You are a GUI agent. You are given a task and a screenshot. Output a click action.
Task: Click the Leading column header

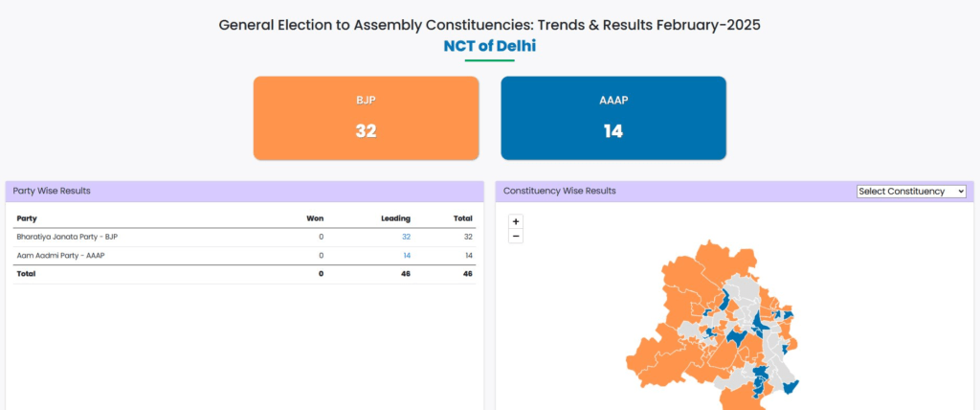(x=395, y=218)
